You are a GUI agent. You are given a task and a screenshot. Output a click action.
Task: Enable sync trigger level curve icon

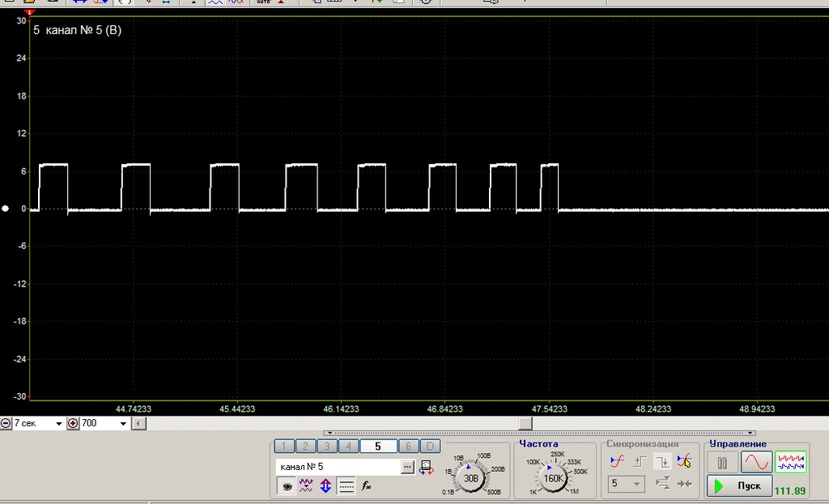tap(617, 461)
